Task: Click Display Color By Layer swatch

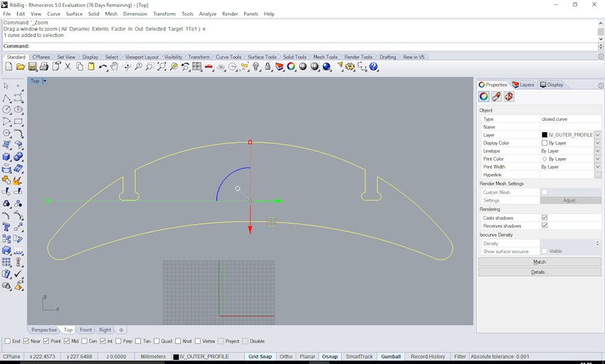Action: (x=544, y=143)
